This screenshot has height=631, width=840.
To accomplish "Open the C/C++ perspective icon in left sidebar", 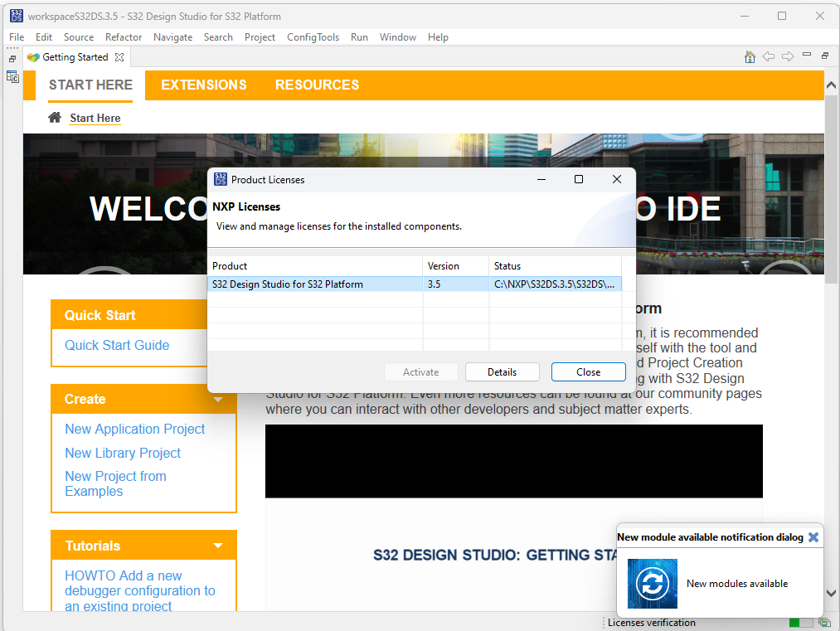I will (12, 75).
